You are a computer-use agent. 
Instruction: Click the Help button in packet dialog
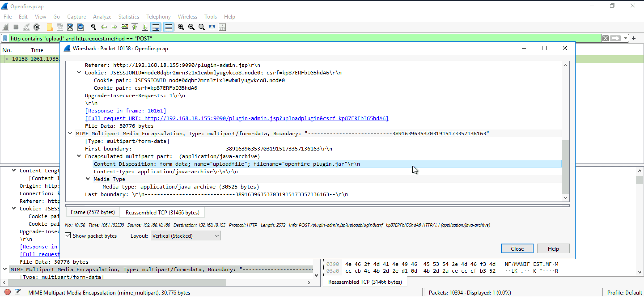(553, 248)
